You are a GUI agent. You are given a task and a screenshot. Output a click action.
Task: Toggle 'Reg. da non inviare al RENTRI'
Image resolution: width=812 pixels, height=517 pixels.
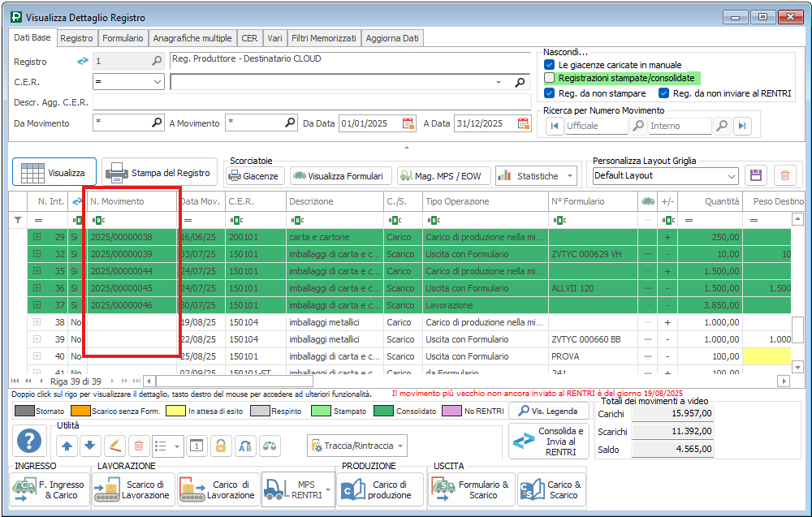(x=664, y=93)
